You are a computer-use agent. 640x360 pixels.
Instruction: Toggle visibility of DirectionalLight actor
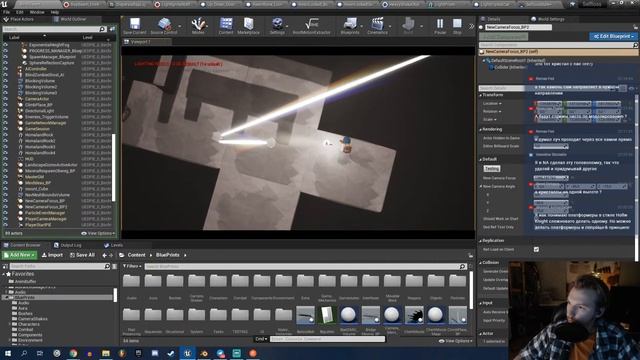5,111
